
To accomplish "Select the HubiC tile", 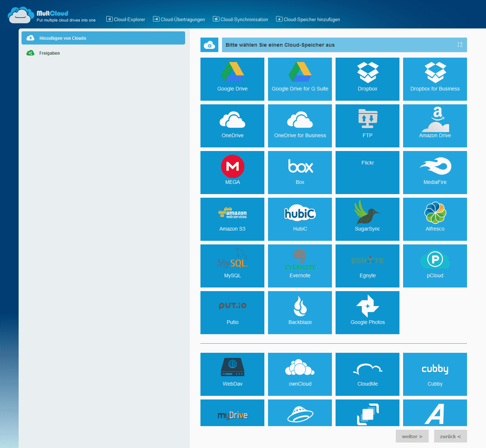I will pyautogui.click(x=300, y=219).
